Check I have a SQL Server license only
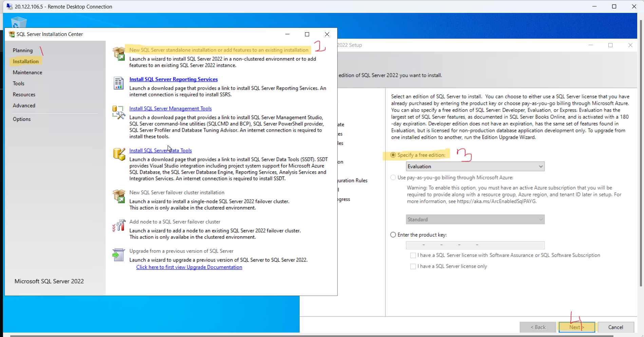644x337 pixels. pos(413,266)
